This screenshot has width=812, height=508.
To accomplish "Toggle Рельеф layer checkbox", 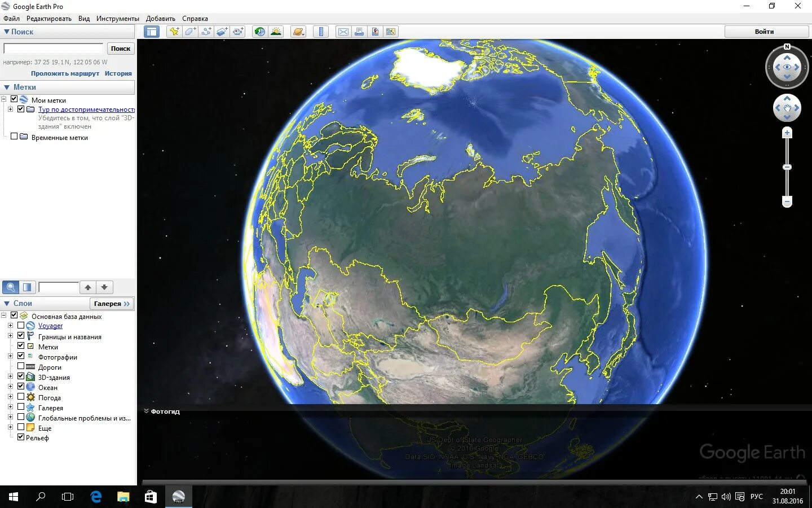I will coord(21,437).
